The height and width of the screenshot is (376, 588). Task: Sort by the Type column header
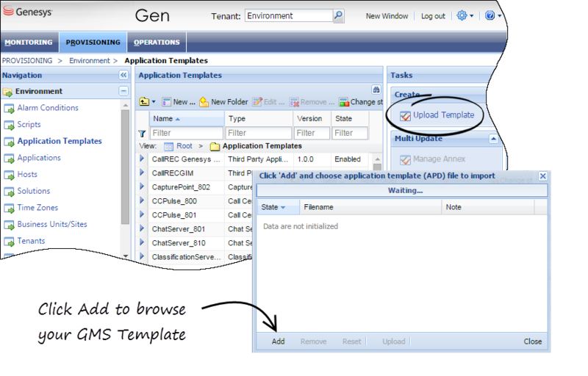[259, 119]
